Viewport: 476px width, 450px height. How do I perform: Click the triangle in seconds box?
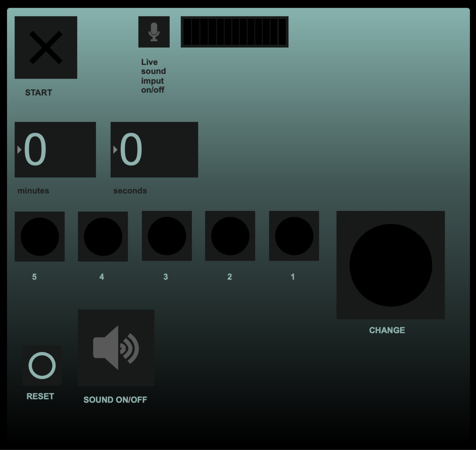tap(115, 150)
